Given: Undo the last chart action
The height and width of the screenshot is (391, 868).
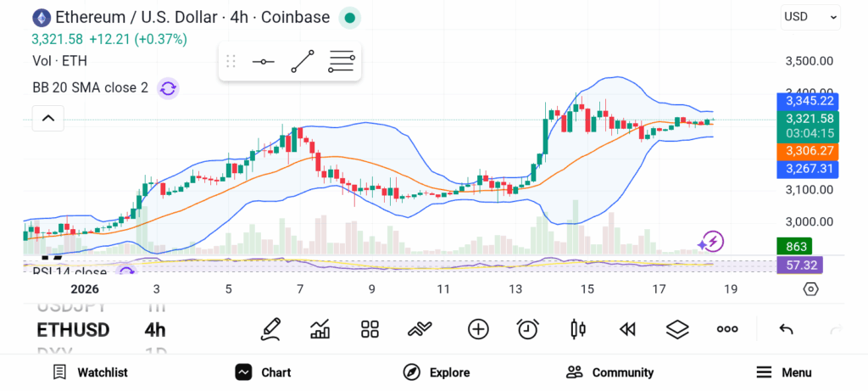Looking at the screenshot, I should tap(786, 329).
